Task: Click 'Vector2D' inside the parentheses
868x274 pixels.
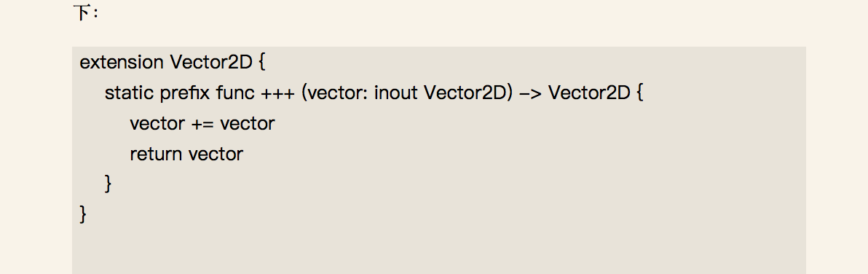Action: tap(465, 93)
